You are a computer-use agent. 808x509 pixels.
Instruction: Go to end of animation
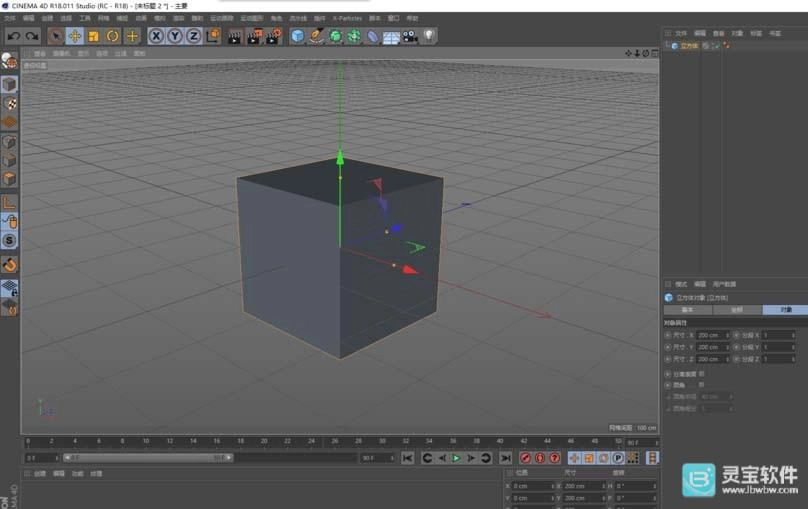point(506,458)
